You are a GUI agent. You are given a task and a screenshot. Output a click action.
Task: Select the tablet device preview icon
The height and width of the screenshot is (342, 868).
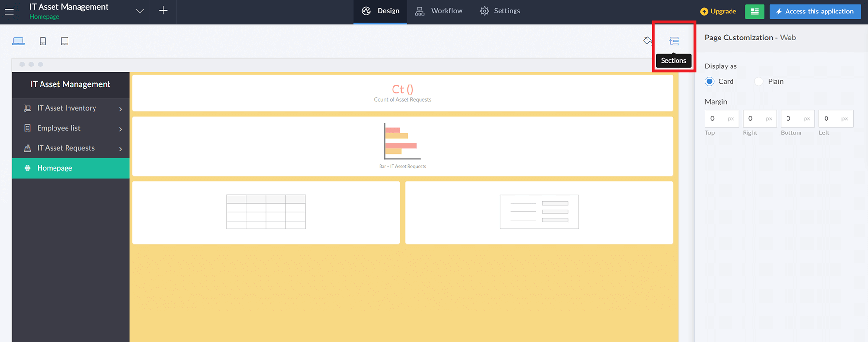[65, 41]
